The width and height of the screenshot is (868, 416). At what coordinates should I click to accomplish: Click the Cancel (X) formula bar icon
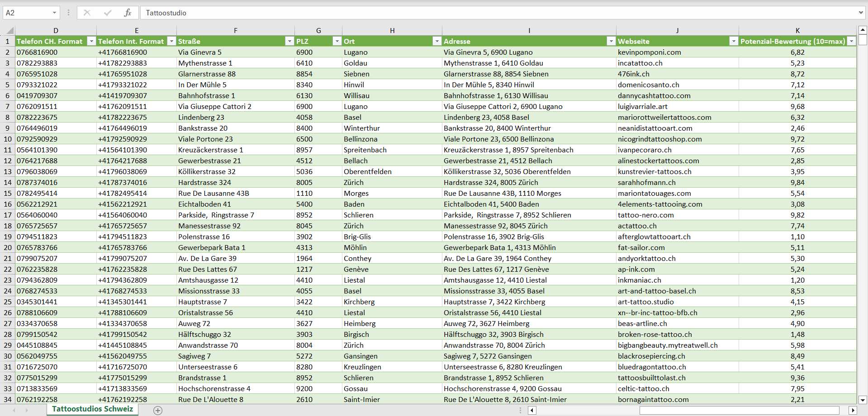click(x=87, y=13)
